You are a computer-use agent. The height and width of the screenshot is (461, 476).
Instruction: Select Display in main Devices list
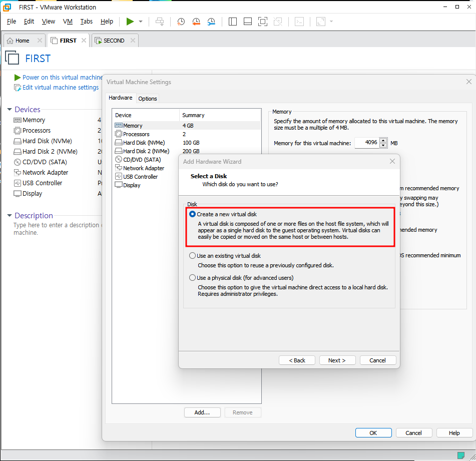(x=32, y=194)
